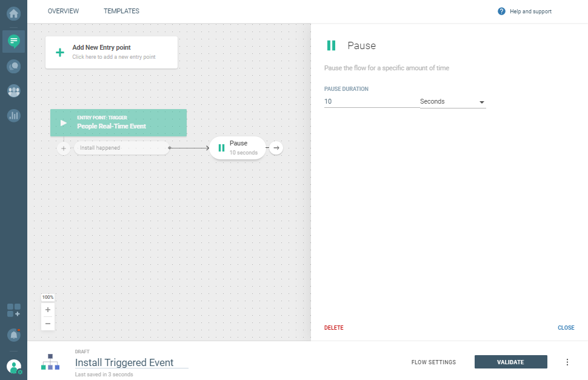Open the home icon in sidebar

[x=13, y=12]
